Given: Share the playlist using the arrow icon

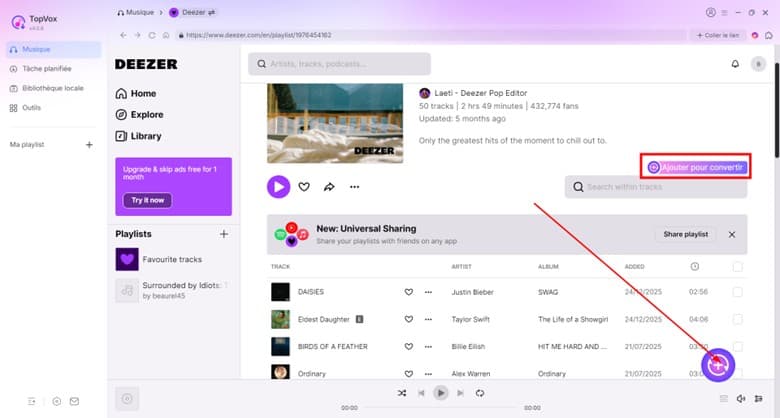Looking at the screenshot, I should [329, 187].
